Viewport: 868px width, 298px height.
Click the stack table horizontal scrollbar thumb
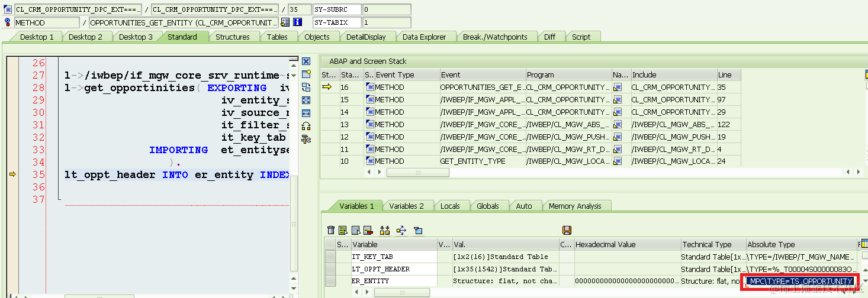417,173
